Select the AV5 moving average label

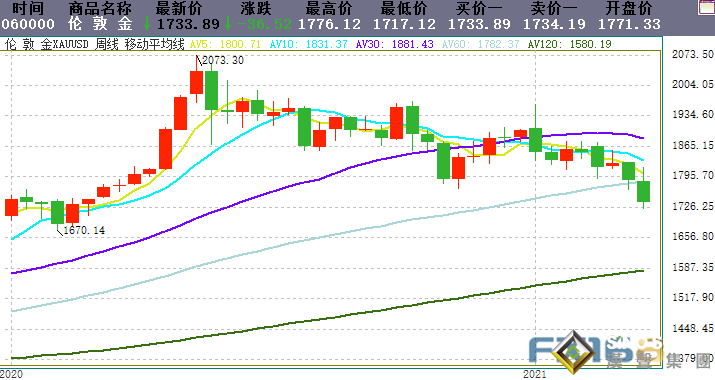(225, 44)
